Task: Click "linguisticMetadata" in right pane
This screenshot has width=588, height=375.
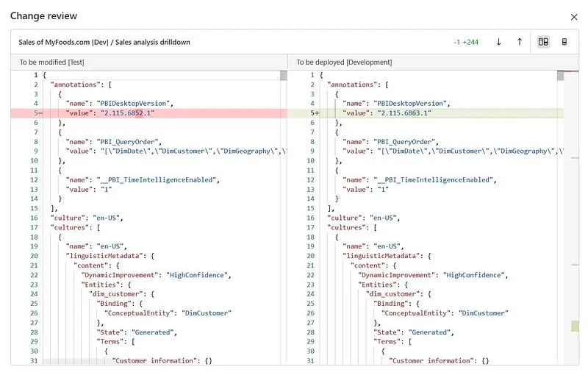Action: 383,256
